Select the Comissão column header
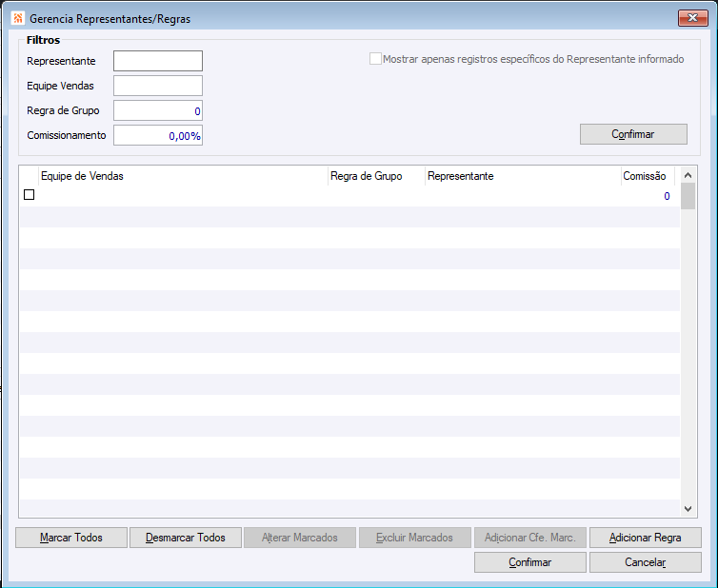The image size is (718, 588). click(x=648, y=176)
